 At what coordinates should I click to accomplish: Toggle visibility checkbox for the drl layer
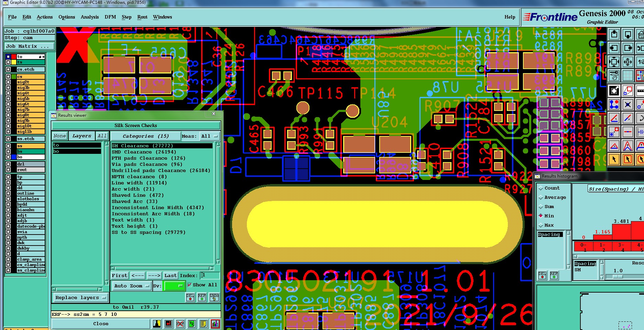tap(8, 164)
